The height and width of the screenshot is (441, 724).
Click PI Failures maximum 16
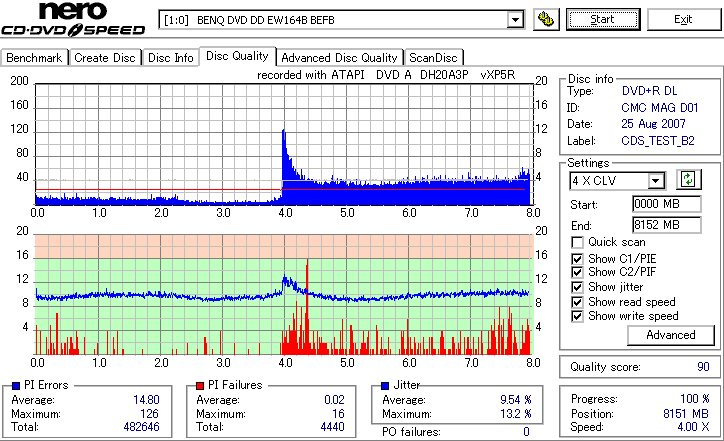338,413
